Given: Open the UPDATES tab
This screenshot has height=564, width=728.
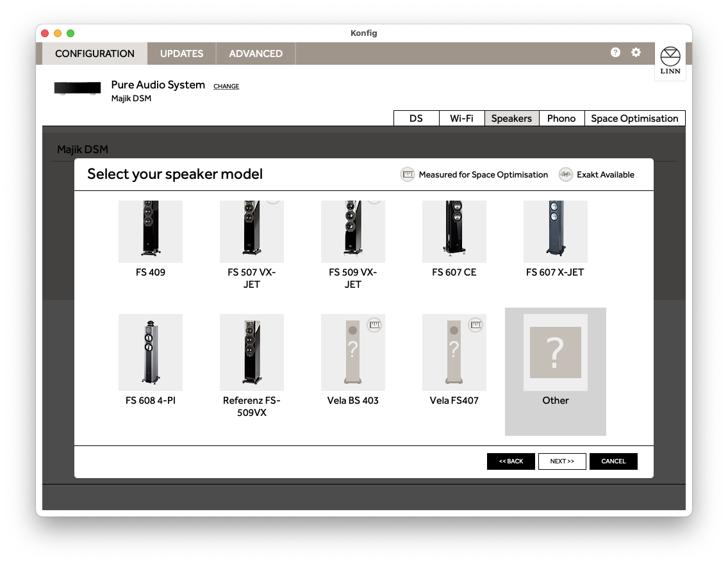Looking at the screenshot, I should pyautogui.click(x=181, y=53).
